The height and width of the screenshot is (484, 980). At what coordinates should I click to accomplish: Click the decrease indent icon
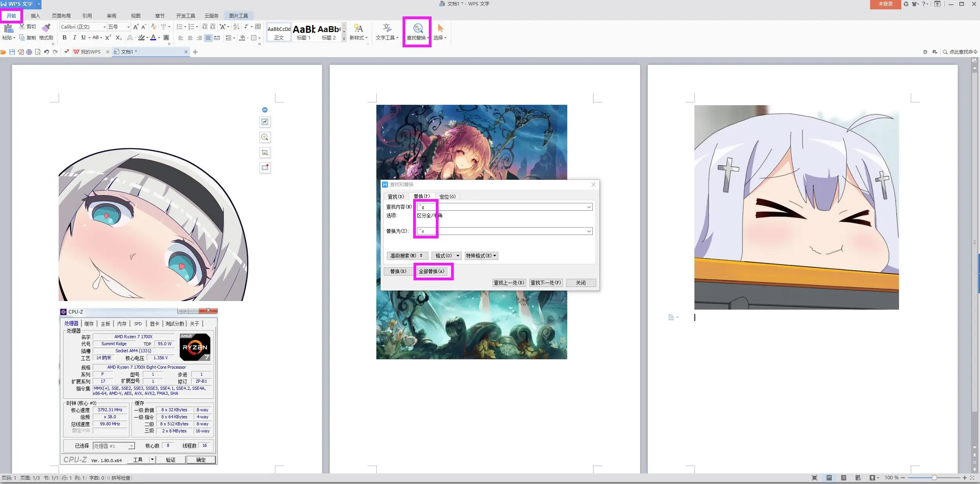click(x=205, y=27)
